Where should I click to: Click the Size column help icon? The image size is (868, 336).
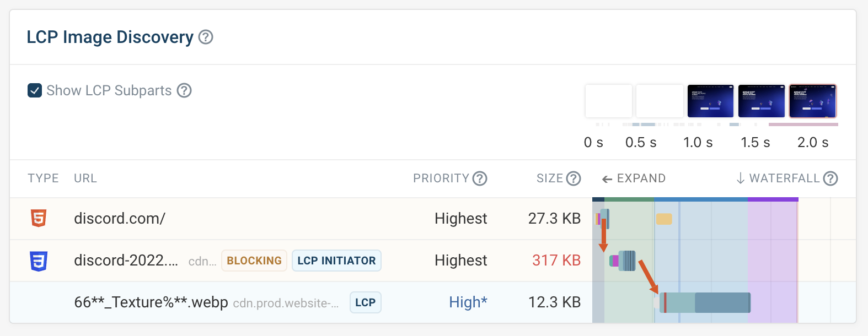pyautogui.click(x=574, y=178)
